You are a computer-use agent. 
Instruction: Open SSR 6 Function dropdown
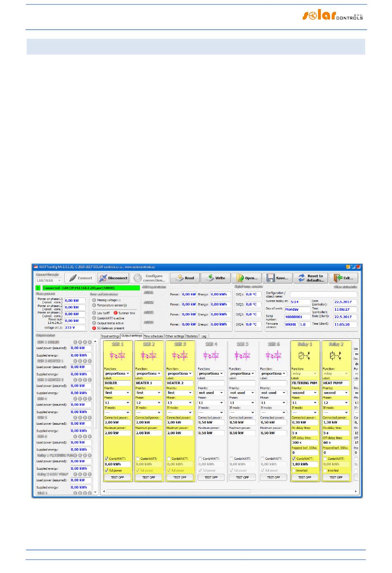point(274,373)
